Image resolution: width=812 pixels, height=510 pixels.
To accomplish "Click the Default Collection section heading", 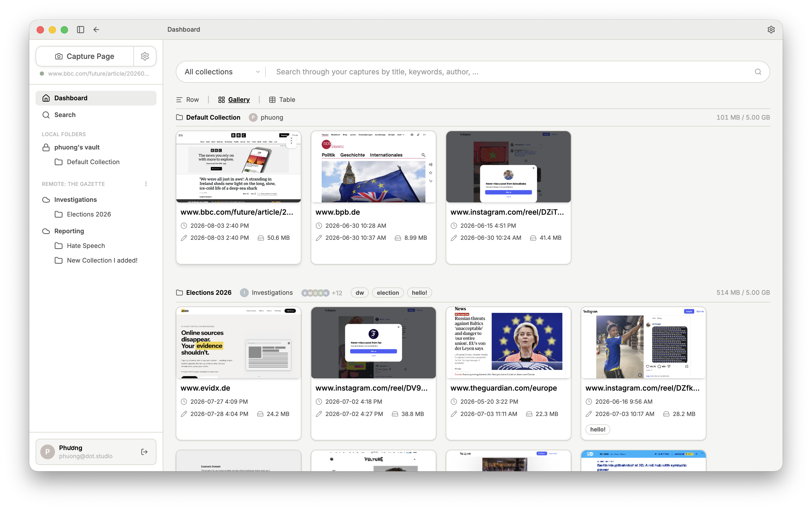I will click(213, 117).
